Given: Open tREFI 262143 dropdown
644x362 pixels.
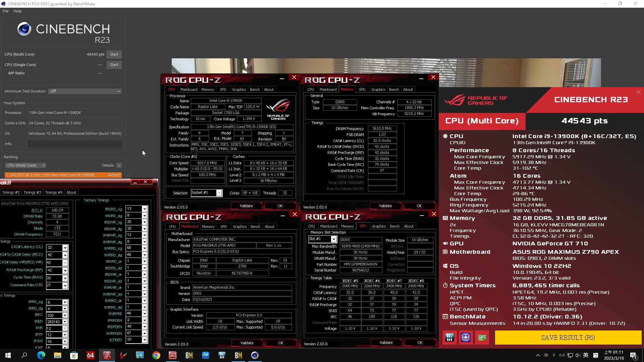Looking at the screenshot, I should (x=65, y=322).
